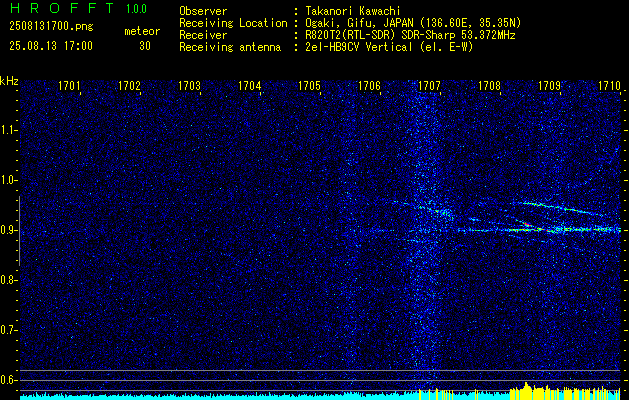Select the file name 2508131700.png
Viewport: 629px width, 400px height.
51,27
